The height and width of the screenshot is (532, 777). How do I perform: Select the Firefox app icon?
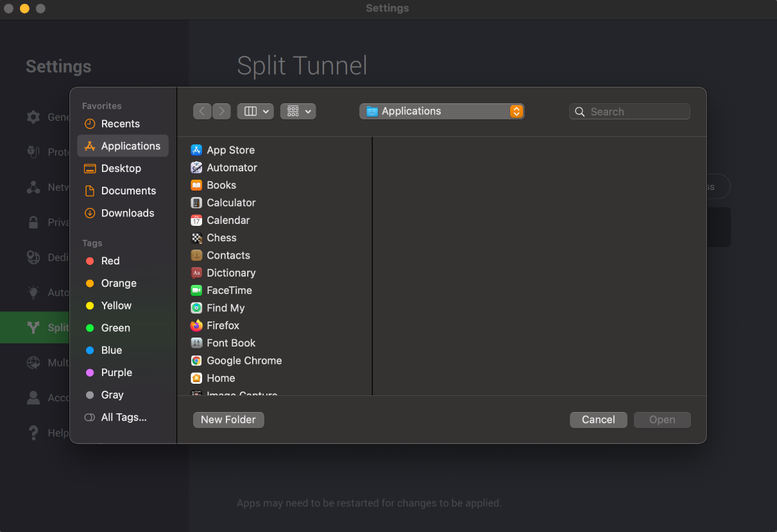coord(196,325)
